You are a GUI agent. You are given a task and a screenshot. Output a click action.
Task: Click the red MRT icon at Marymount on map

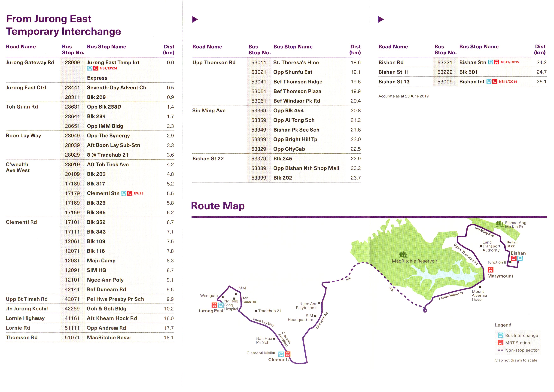[490, 270]
